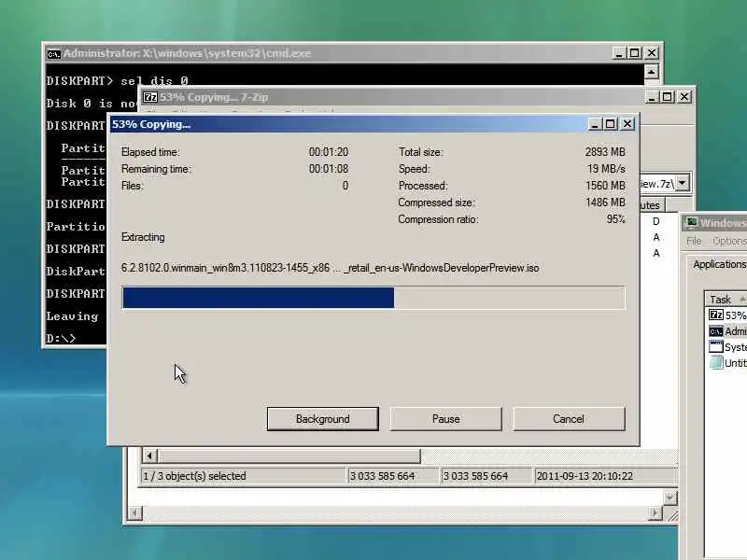Click the 2011-09-13 20:10:22 status field

[605, 476]
